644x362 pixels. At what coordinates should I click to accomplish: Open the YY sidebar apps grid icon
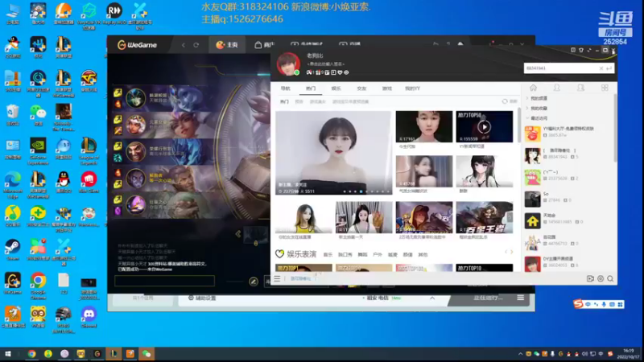[605, 88]
